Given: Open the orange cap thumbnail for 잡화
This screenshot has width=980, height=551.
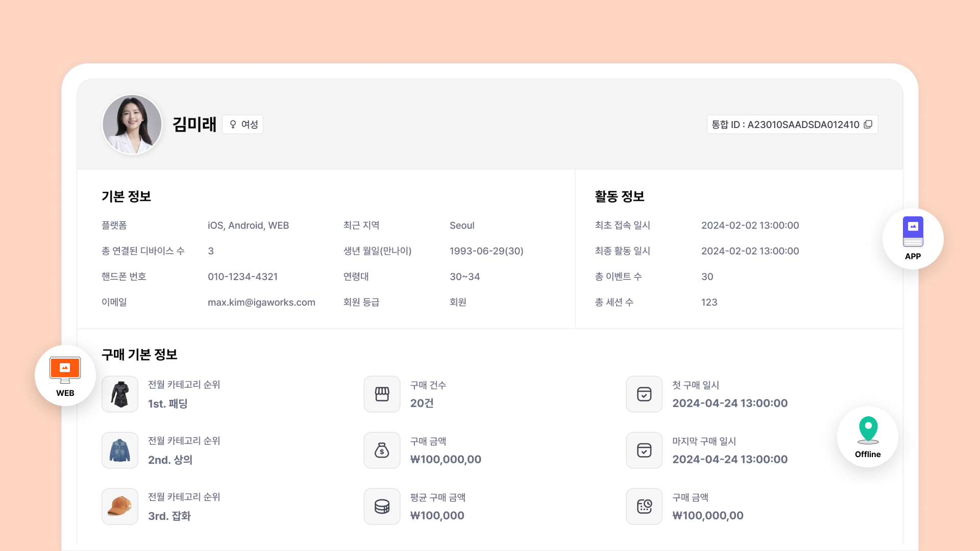Looking at the screenshot, I should point(120,506).
